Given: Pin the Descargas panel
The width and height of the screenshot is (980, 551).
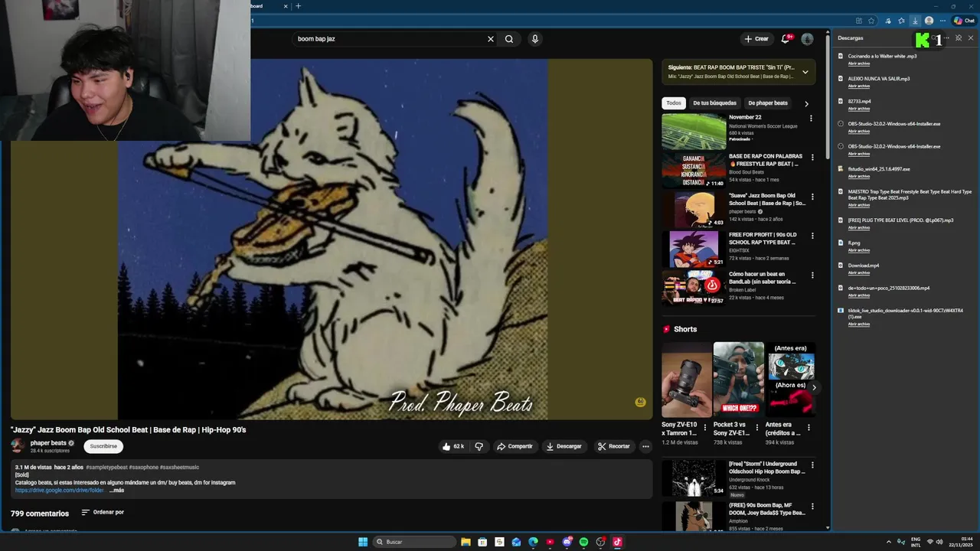Looking at the screenshot, I should pos(959,38).
